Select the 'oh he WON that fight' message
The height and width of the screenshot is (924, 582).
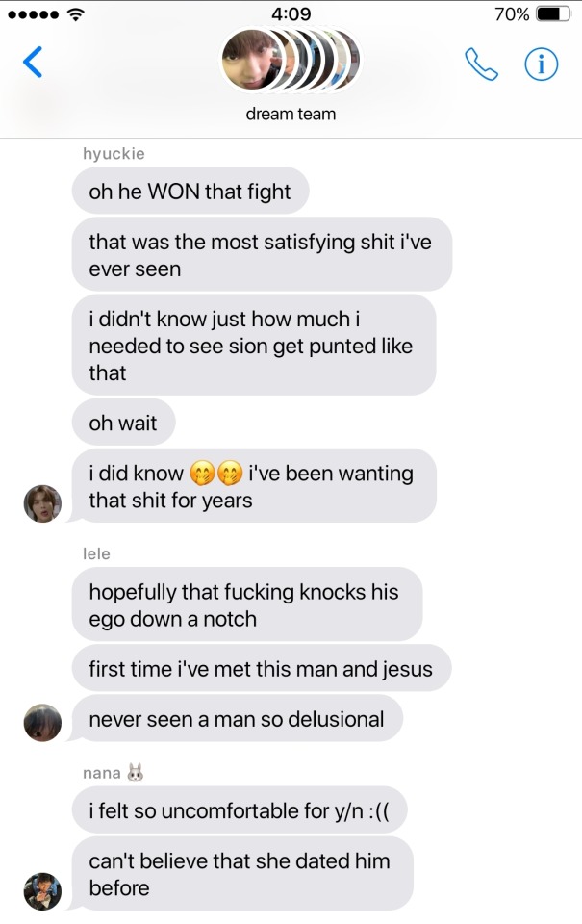click(190, 191)
